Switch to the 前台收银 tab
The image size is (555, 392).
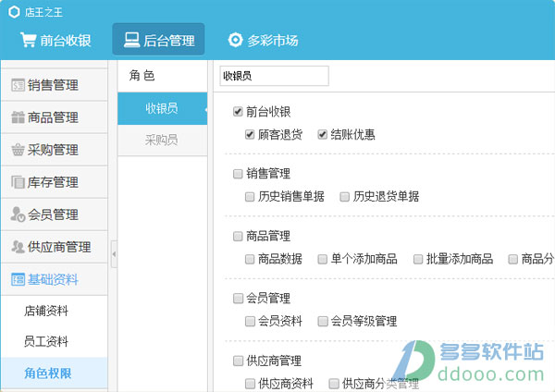[x=55, y=40]
